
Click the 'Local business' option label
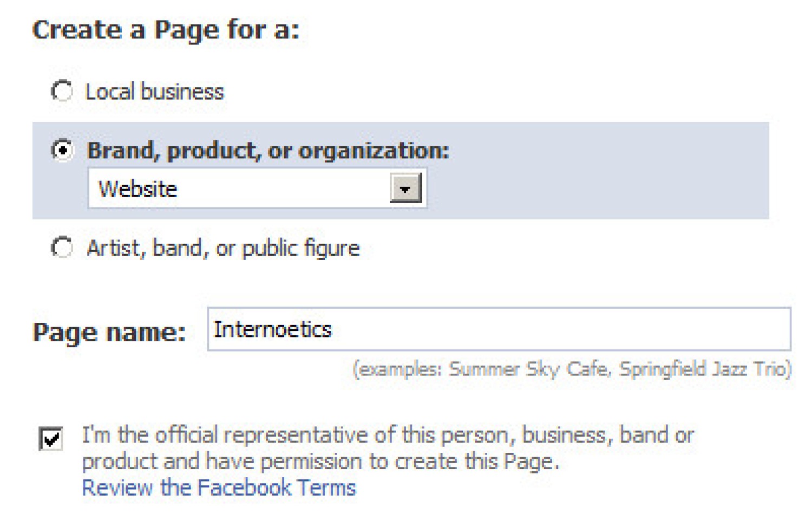[x=154, y=92]
